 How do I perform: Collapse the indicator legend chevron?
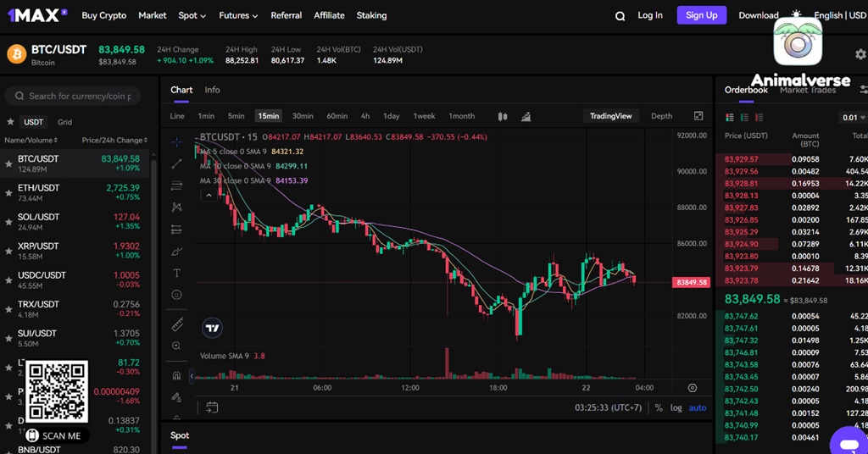209,195
